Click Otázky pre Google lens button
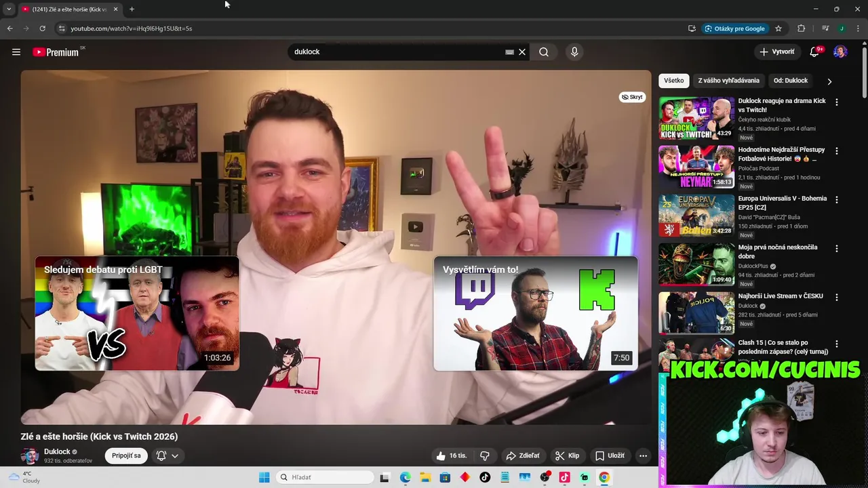Image resolution: width=868 pixels, height=488 pixels. coord(735,28)
